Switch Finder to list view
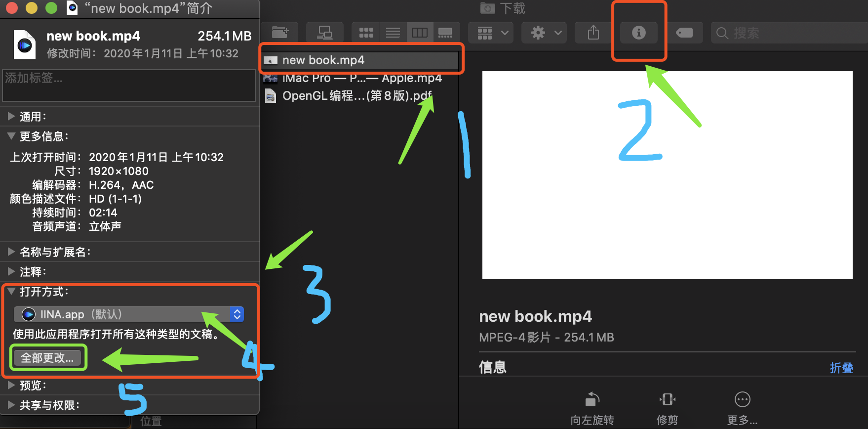Viewport: 868px width, 429px height. point(393,33)
